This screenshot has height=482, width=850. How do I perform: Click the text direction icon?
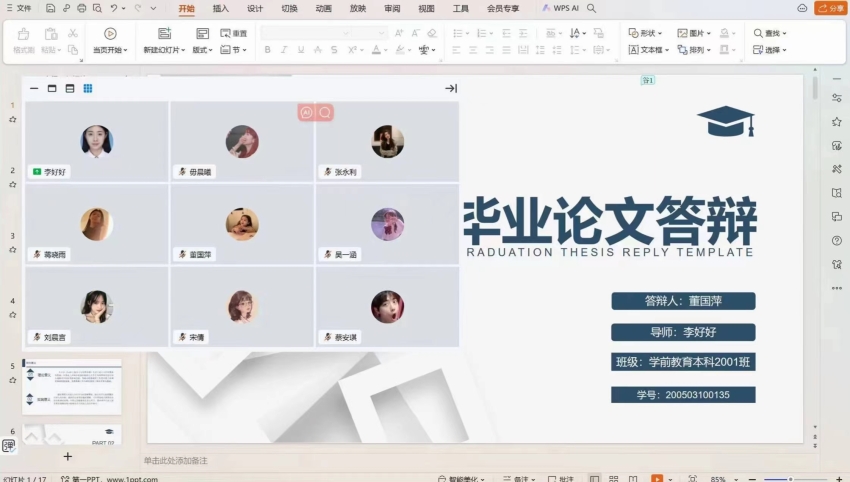(x=575, y=33)
